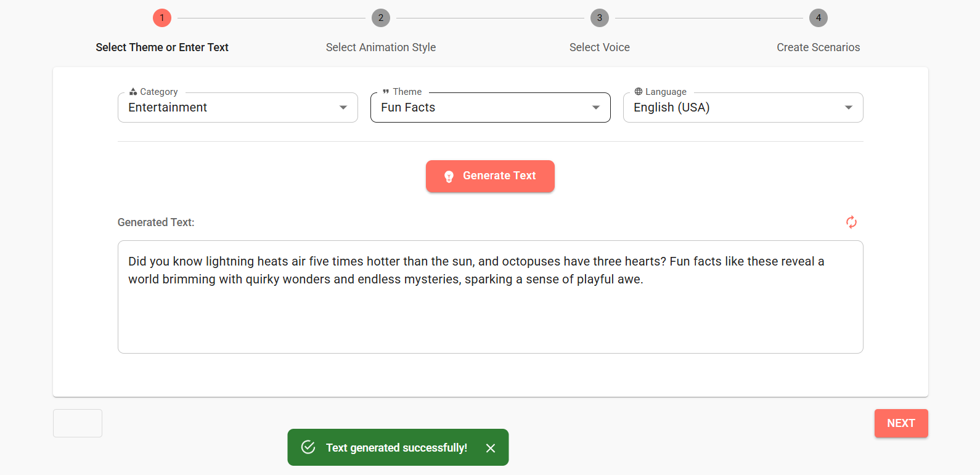Select step 3 circle indicator
The image size is (980, 475).
pos(600,18)
